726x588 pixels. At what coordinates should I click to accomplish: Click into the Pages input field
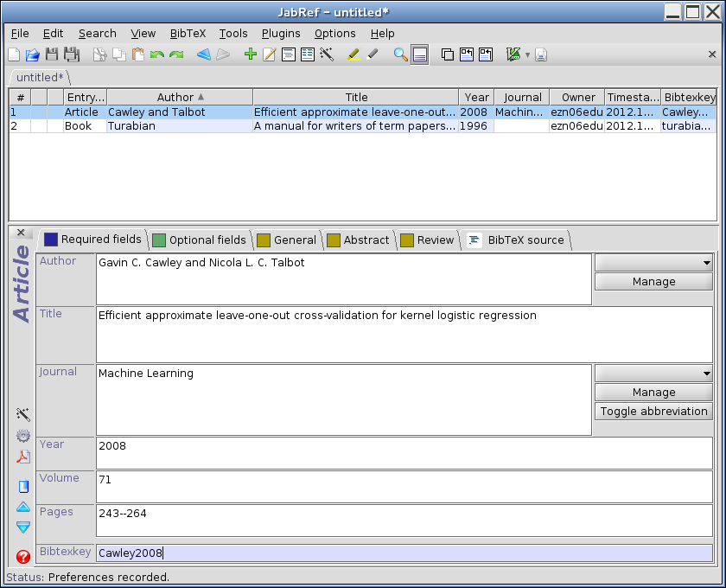tap(404, 521)
